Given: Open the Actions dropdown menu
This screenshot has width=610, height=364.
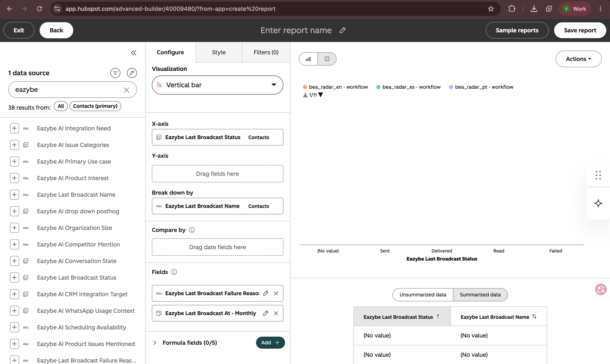Looking at the screenshot, I should click(x=578, y=59).
